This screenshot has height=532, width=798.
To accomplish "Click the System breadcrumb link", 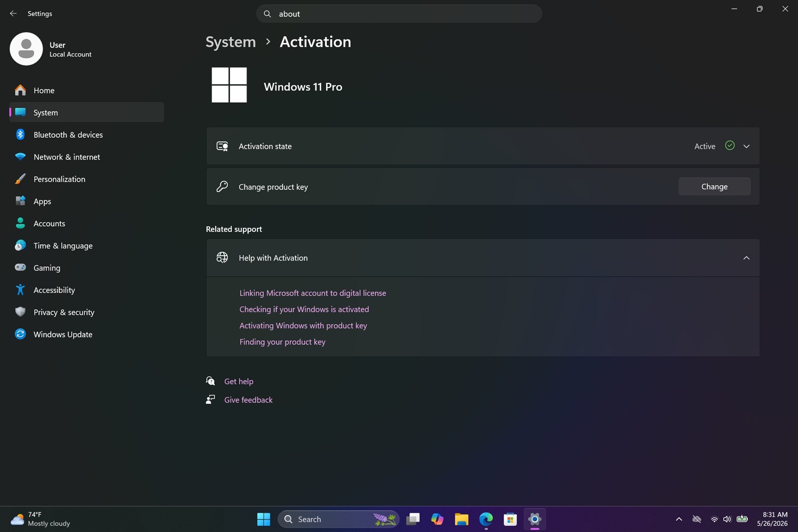I will pos(231,42).
